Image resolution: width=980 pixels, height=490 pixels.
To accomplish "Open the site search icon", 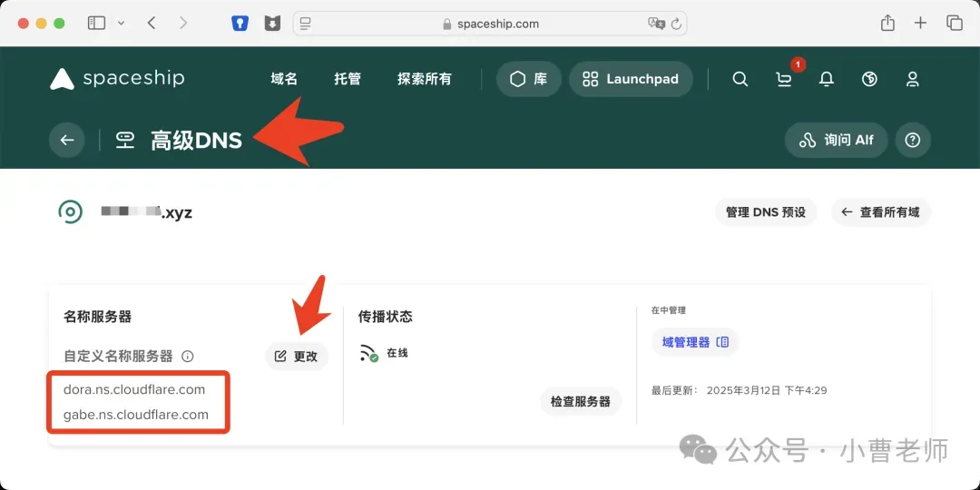I will click(x=740, y=79).
